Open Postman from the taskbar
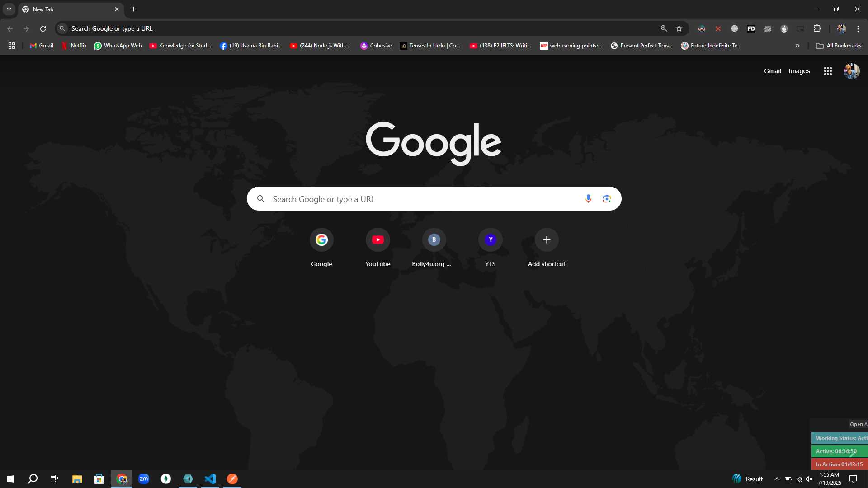This screenshot has width=868, height=488. click(232, 479)
